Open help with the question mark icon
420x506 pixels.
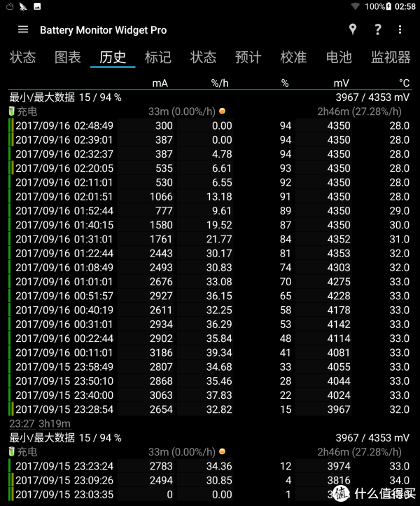pyautogui.click(x=377, y=29)
